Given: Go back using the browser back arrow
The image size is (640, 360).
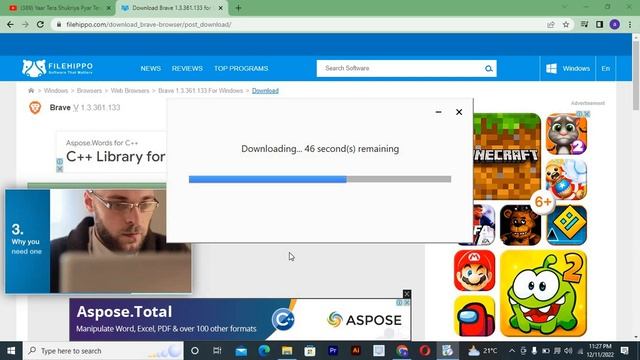Looking at the screenshot, I should pos(10,24).
